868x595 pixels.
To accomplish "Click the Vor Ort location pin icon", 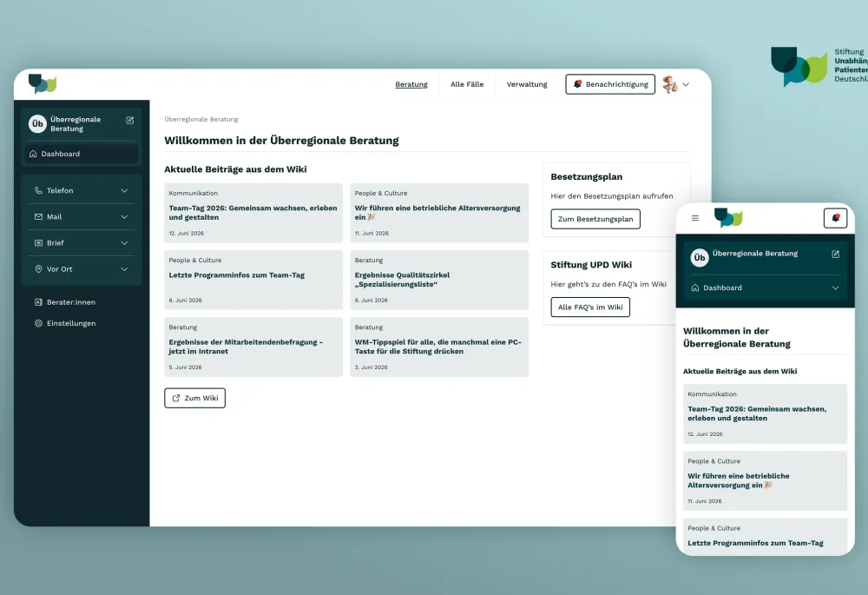I will (38, 268).
